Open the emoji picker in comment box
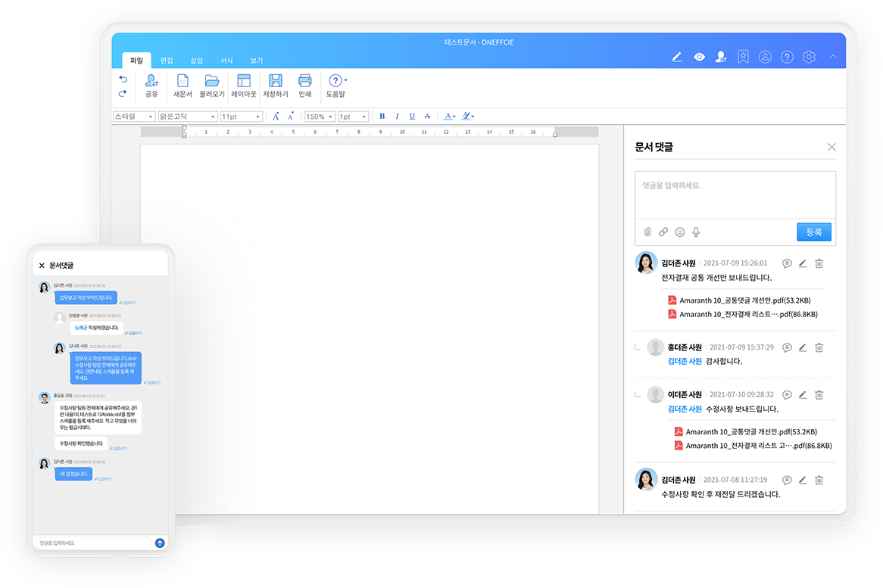This screenshot has width=883, height=588. pyautogui.click(x=680, y=232)
